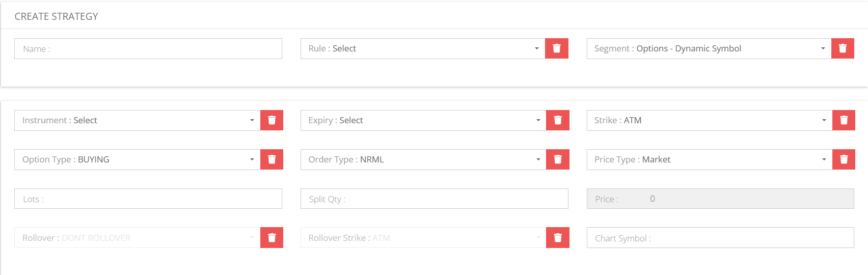Image resolution: width=868 pixels, height=275 pixels.
Task: Click the trash icon beside Segment dropdown
Action: [x=843, y=48]
